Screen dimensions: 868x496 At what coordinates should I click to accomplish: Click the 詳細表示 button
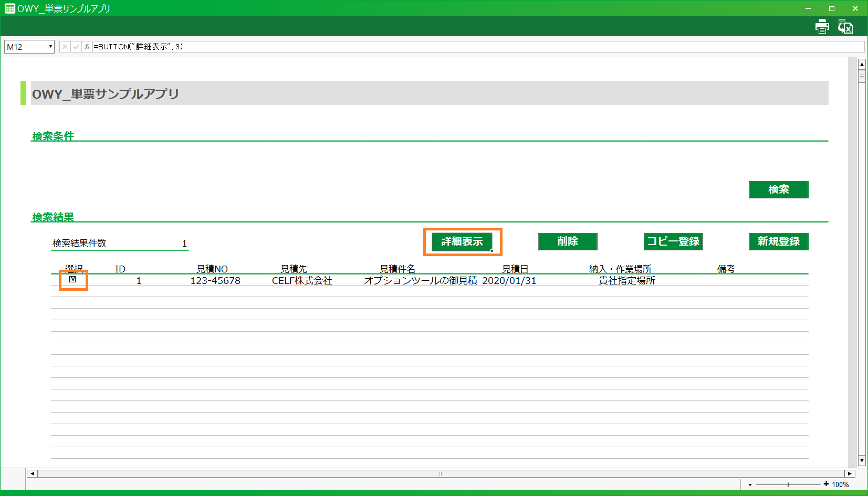point(462,241)
